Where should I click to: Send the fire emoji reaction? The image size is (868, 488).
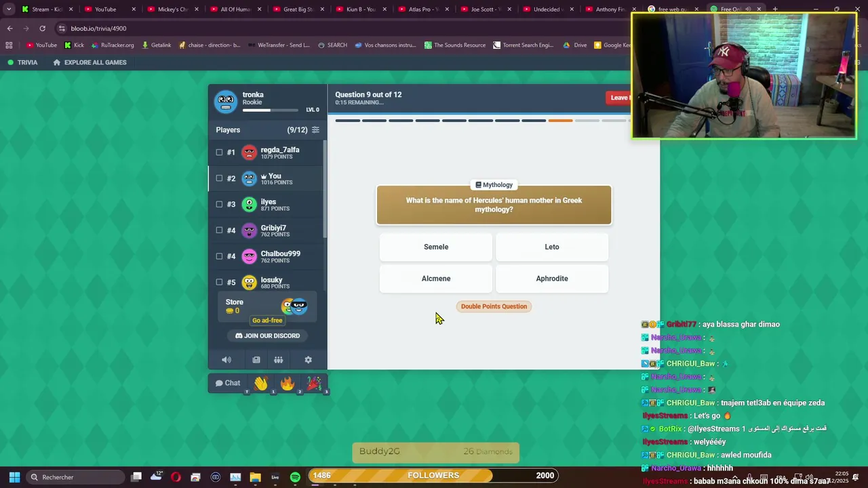click(288, 384)
